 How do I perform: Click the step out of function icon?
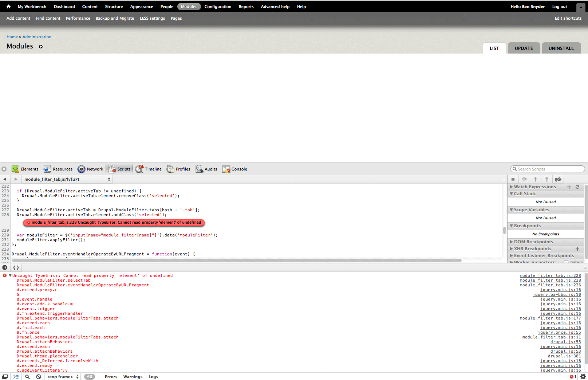[x=547, y=179]
